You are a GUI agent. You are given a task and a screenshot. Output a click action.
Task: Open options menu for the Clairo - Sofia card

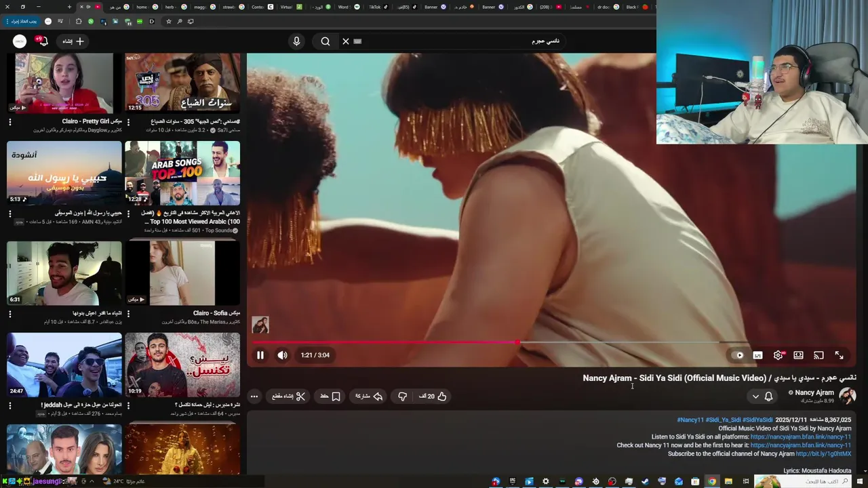coord(128,314)
